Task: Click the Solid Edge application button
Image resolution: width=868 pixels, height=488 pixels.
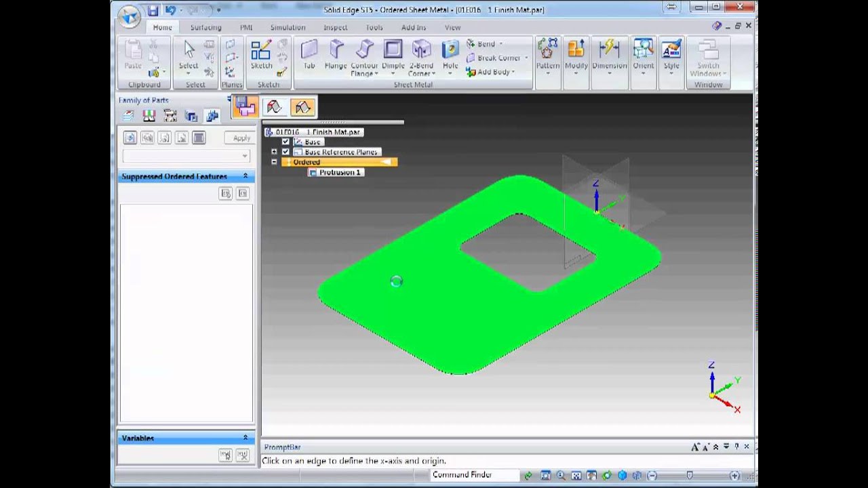Action: point(128,17)
